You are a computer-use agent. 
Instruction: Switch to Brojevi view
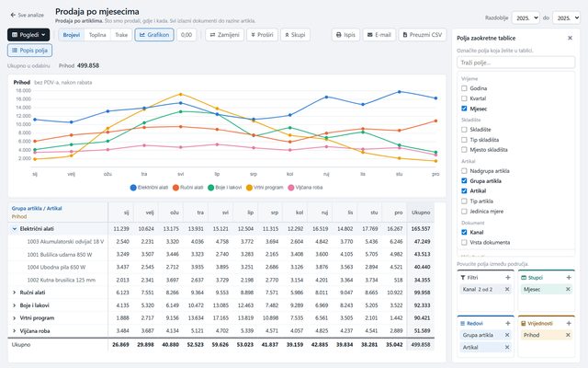tap(72, 35)
